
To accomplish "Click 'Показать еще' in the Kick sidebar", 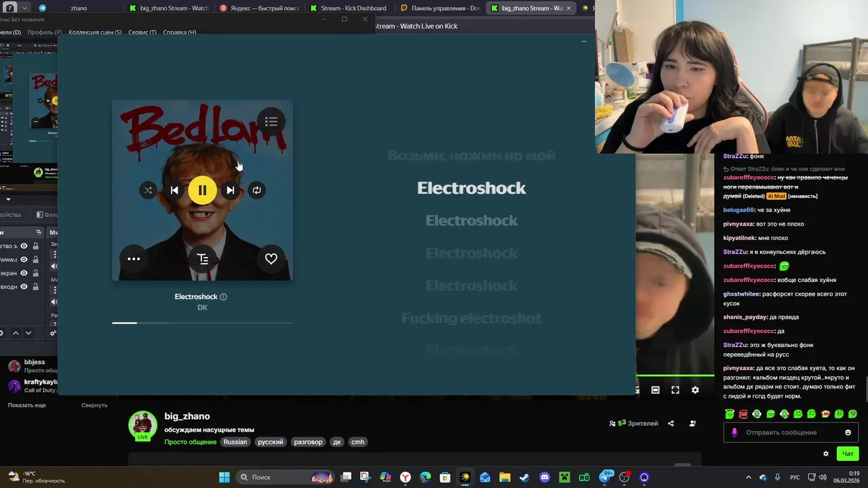I will [27, 405].
